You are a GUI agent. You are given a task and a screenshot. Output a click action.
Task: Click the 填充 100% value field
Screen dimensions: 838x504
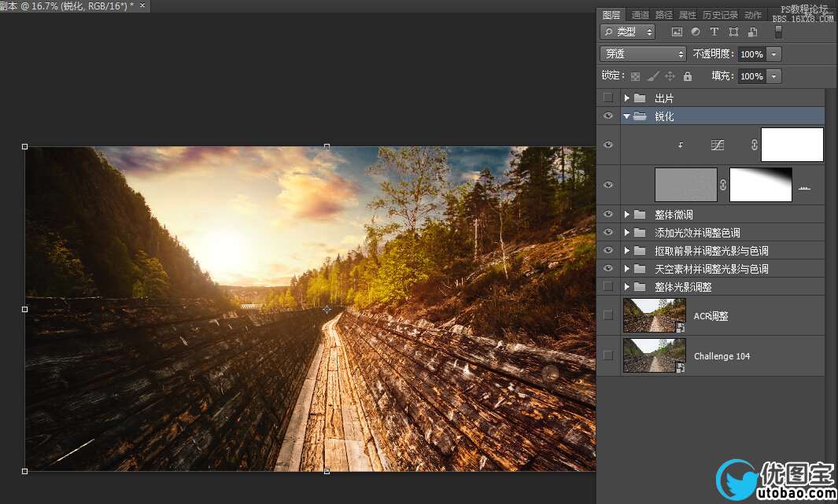[x=751, y=76]
